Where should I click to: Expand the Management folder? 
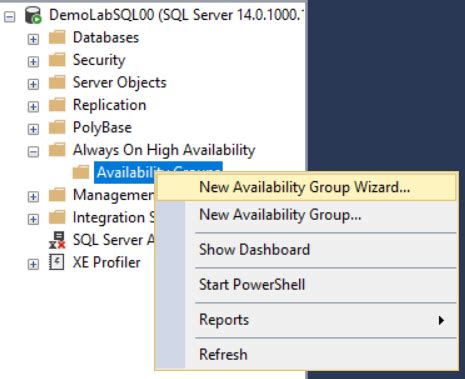point(33,197)
